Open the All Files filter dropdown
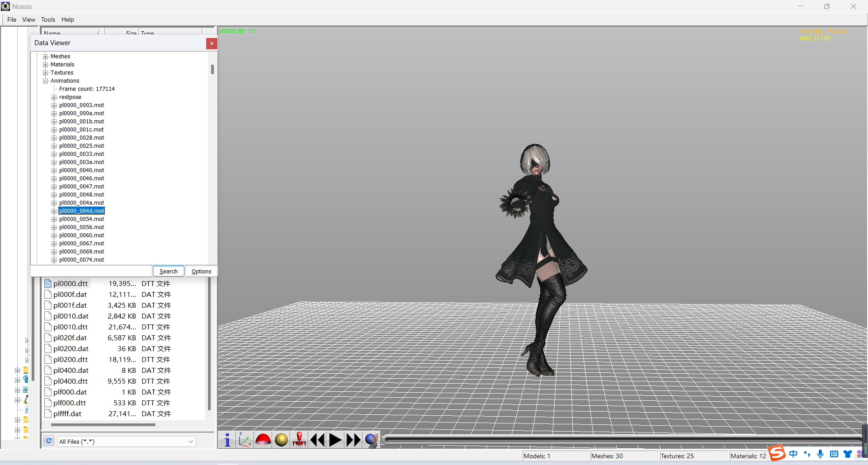The height and width of the screenshot is (465, 868). (x=191, y=442)
